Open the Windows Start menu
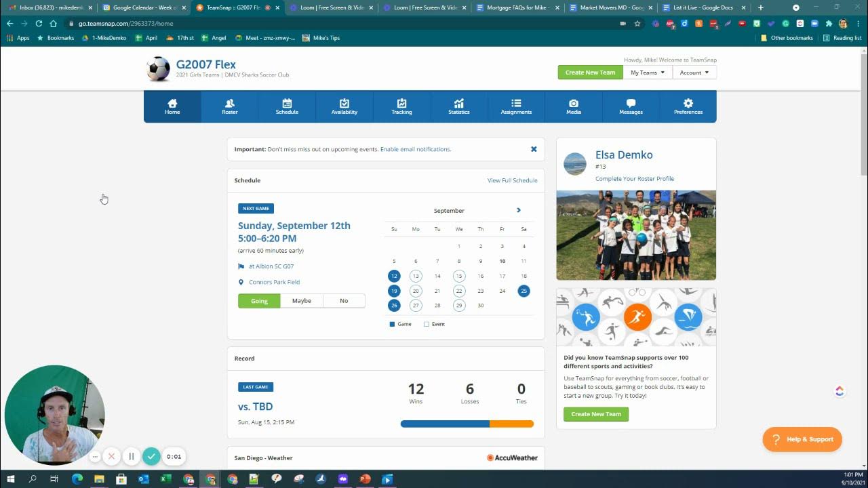The height and width of the screenshot is (488, 868). click(x=11, y=479)
